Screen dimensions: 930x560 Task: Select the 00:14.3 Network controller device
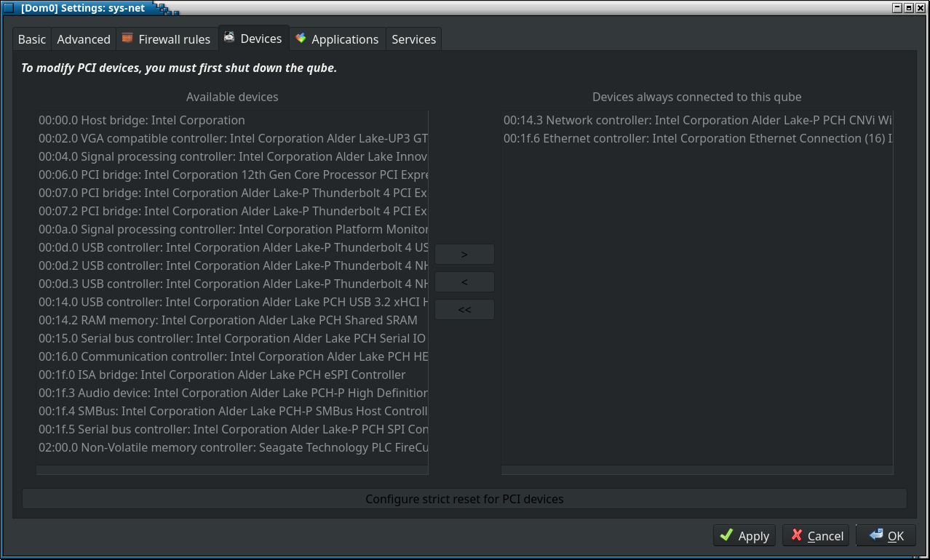[696, 120]
